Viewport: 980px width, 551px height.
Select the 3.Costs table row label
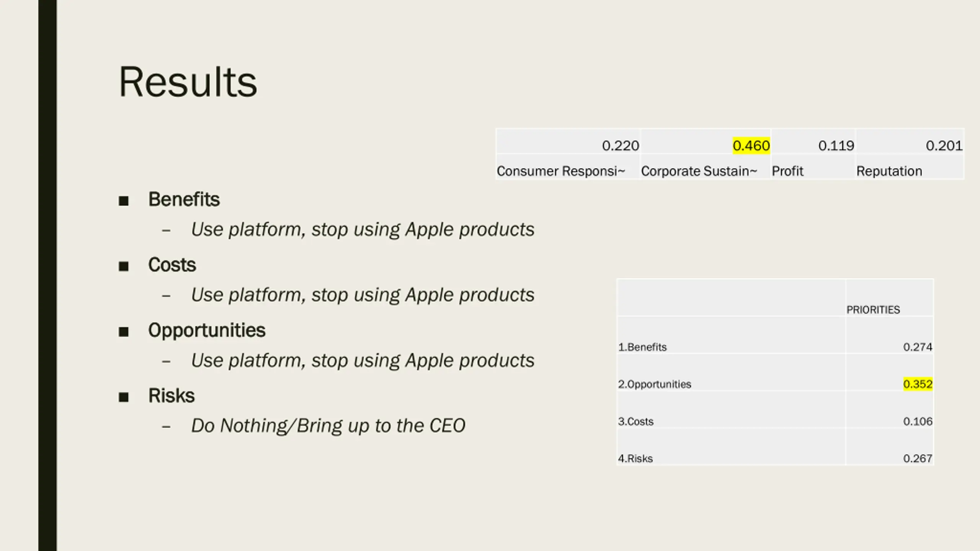635,421
